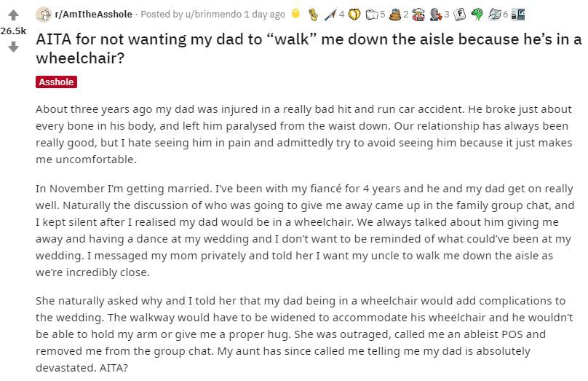This screenshot has height=381, width=588.
Task: Click the poop award icon
Action: pyautogui.click(x=395, y=15)
